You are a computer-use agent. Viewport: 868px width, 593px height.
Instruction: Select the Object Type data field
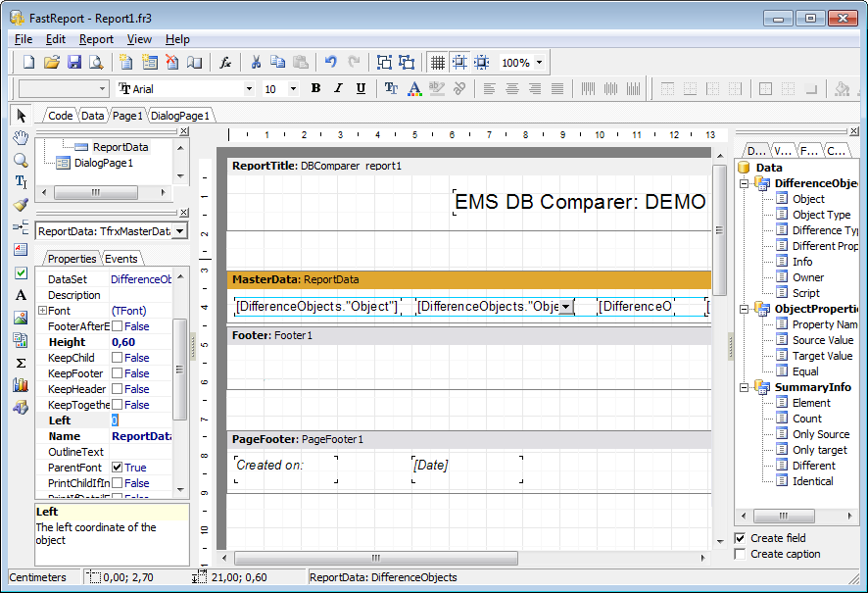[x=822, y=215]
